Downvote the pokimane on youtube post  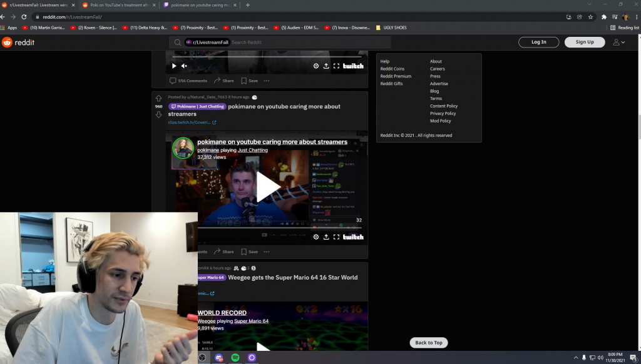(x=158, y=115)
